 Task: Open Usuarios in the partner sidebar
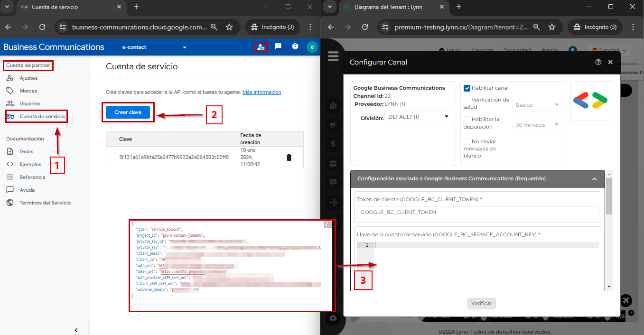coord(30,103)
